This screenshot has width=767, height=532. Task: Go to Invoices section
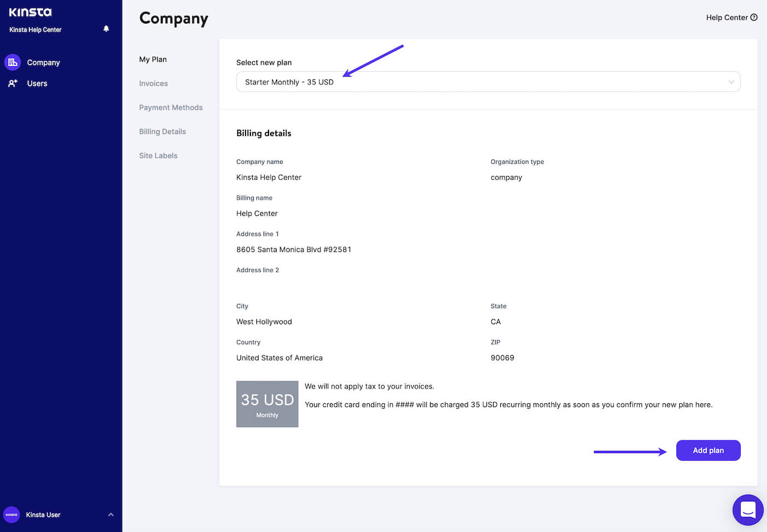point(153,83)
